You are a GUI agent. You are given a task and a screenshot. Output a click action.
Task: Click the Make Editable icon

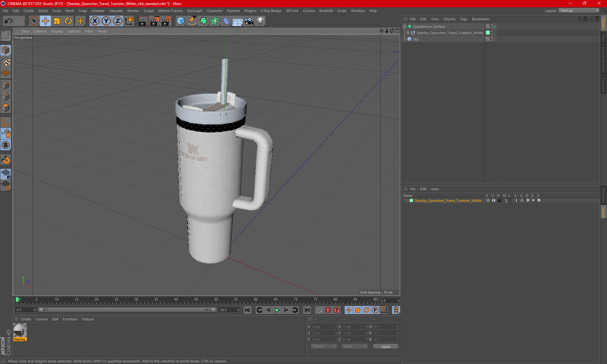pyautogui.click(x=6, y=36)
